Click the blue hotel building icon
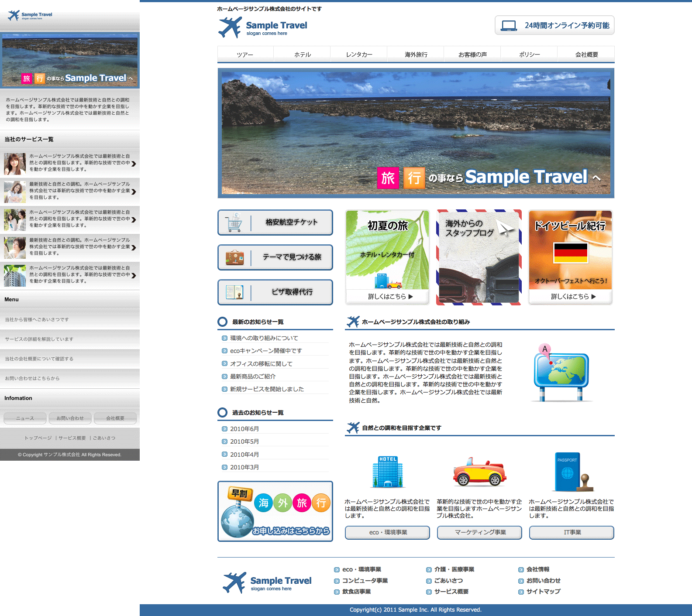The image size is (692, 616). (x=387, y=472)
